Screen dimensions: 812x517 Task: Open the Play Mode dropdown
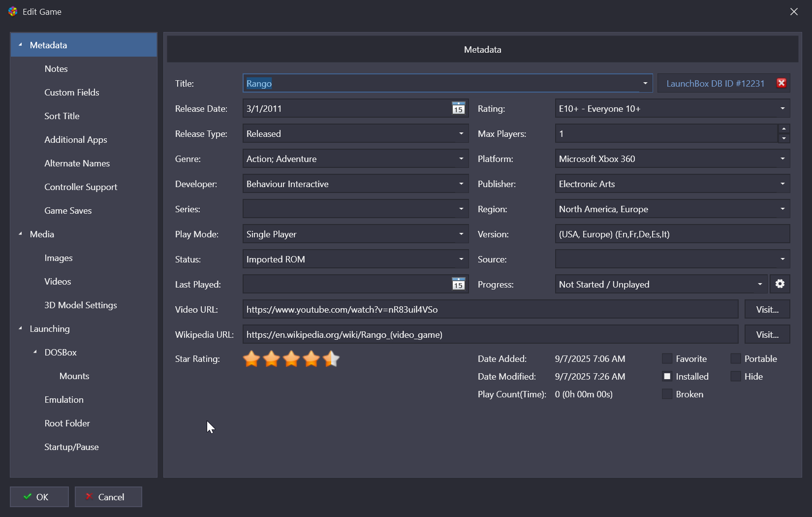[x=461, y=234]
